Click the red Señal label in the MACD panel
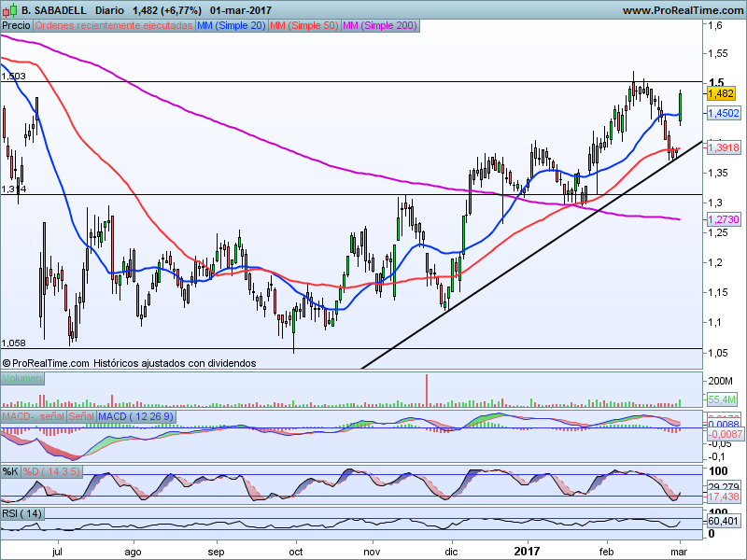Image resolution: width=747 pixels, height=560 pixels. (x=81, y=416)
